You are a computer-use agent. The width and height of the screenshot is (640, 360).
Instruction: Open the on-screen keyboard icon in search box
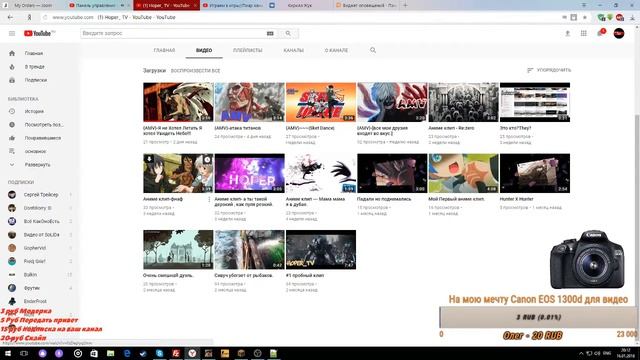point(270,33)
